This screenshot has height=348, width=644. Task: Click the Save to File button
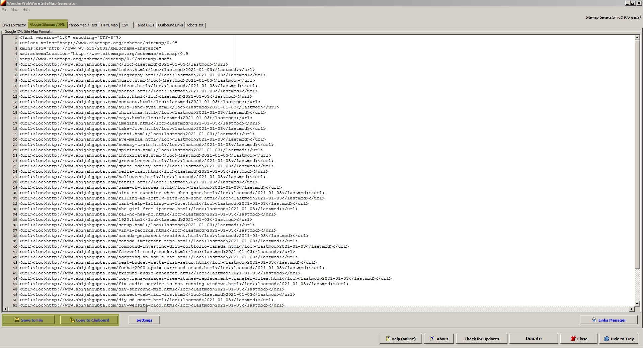pos(28,320)
